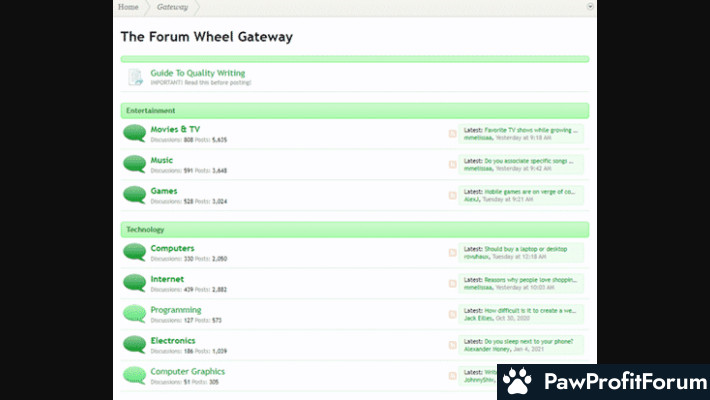The height and width of the screenshot is (400, 710).
Task: Open latest Electronics thread about sleeping near phone
Action: 527,341
